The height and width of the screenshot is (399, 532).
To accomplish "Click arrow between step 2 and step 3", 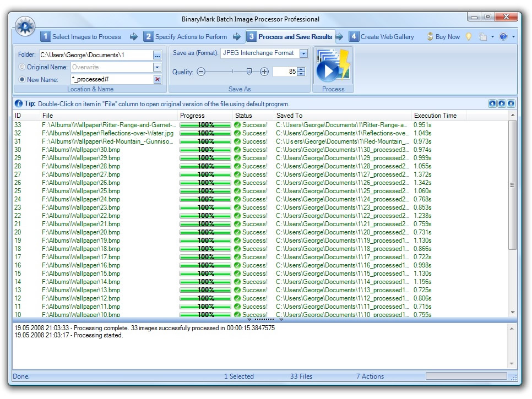I will 236,37.
